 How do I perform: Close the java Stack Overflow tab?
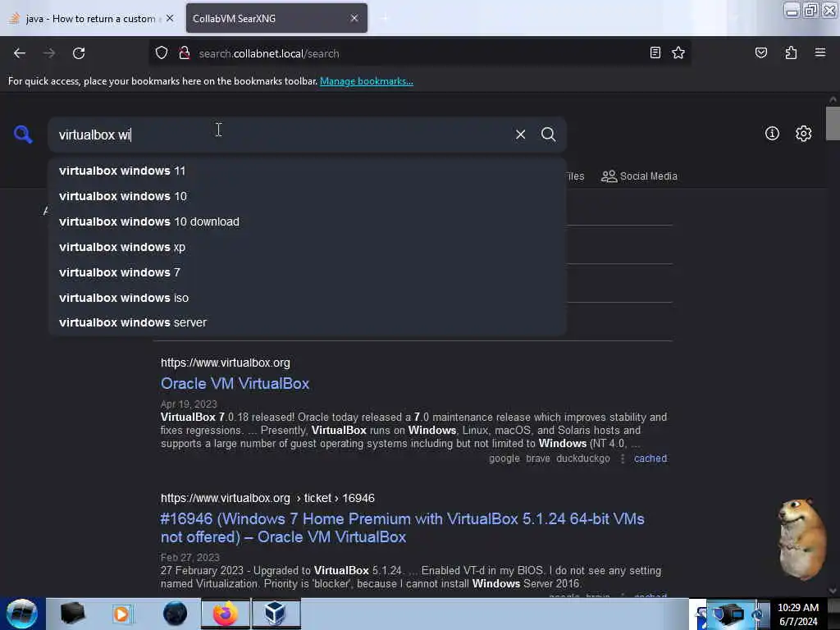[x=170, y=18]
